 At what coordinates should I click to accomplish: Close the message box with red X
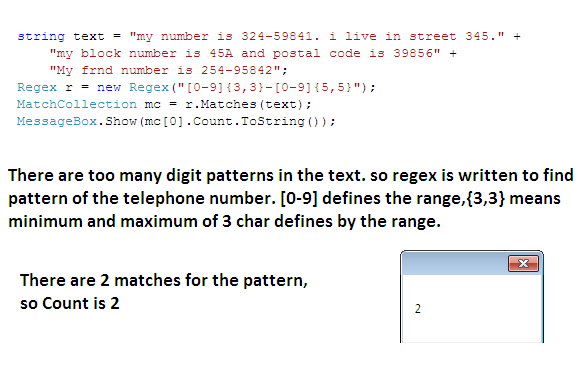(x=523, y=263)
